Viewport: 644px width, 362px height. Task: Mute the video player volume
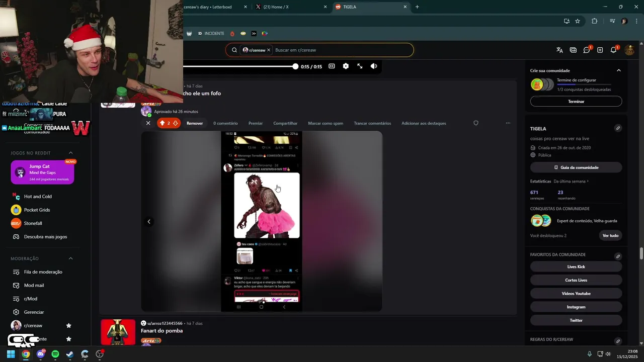click(374, 66)
